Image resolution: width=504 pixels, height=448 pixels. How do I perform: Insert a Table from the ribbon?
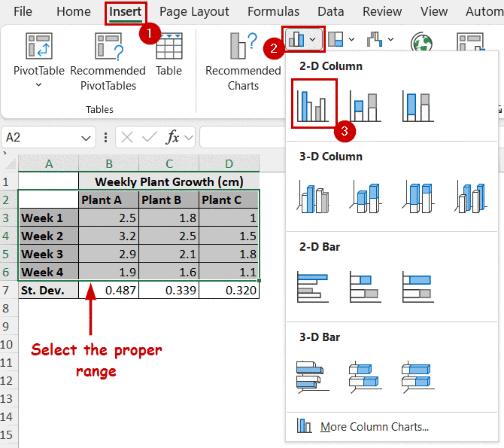tap(169, 46)
